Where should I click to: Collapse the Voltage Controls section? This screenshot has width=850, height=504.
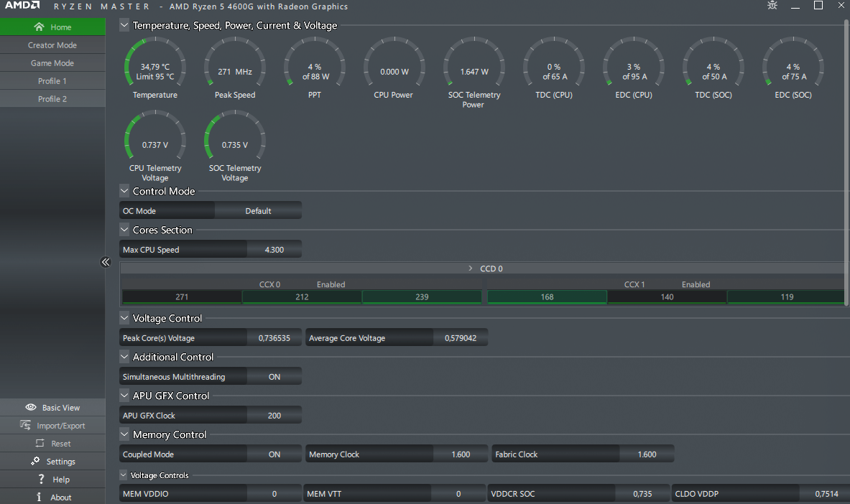(x=124, y=475)
